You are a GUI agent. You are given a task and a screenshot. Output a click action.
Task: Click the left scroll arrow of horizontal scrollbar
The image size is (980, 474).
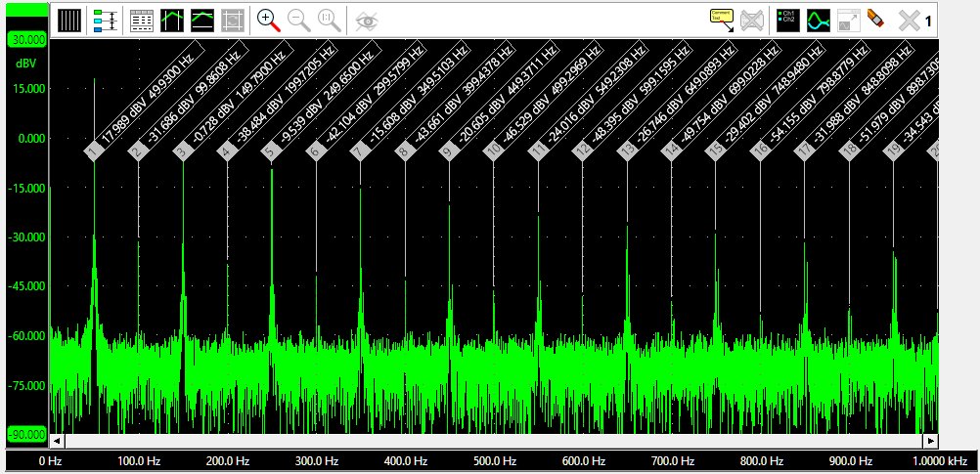click(x=57, y=441)
